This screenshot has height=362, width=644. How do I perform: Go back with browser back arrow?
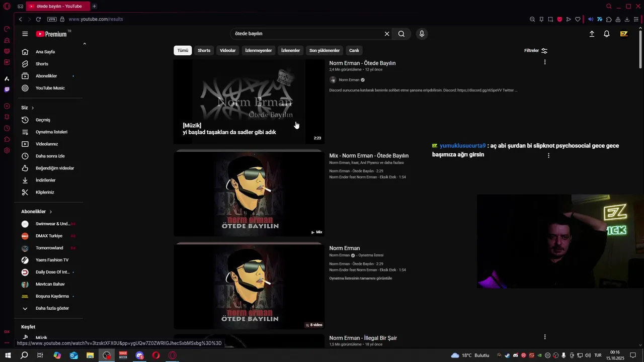tap(20, 19)
